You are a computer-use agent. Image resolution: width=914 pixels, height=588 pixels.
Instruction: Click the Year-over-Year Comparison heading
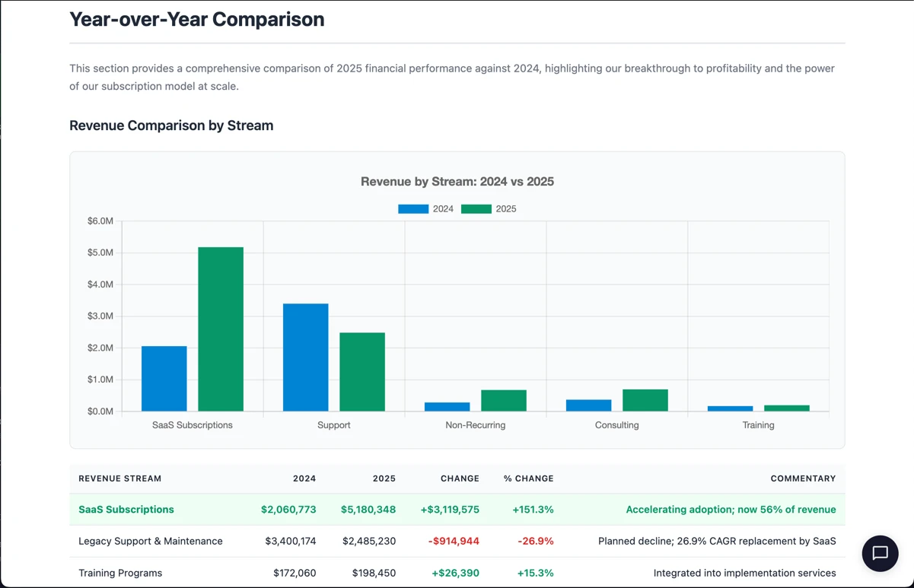click(x=196, y=19)
